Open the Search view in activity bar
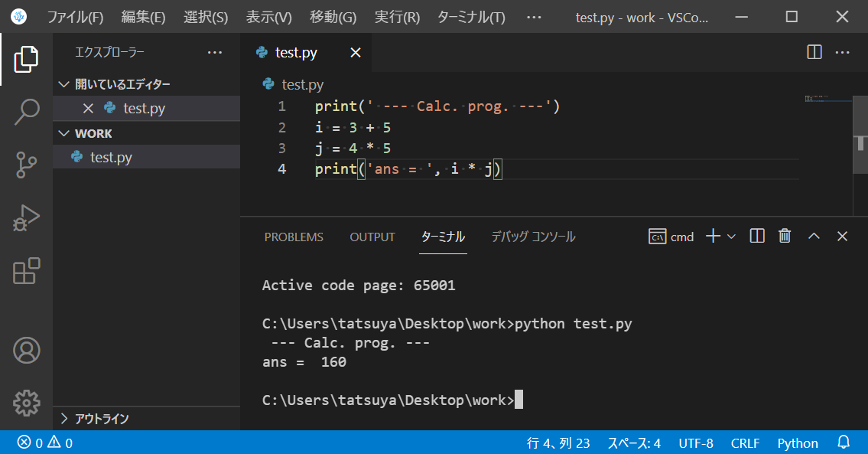The image size is (868, 454). pyautogui.click(x=26, y=112)
